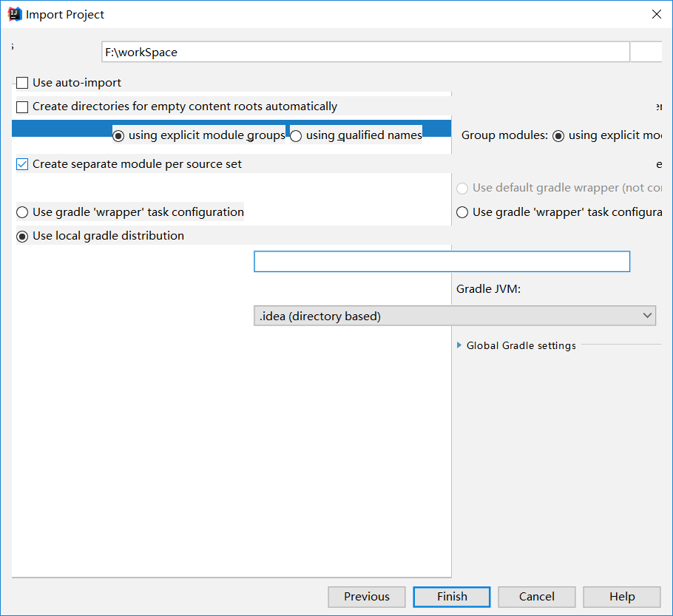Select Use local gradle distribution radio

(22, 236)
